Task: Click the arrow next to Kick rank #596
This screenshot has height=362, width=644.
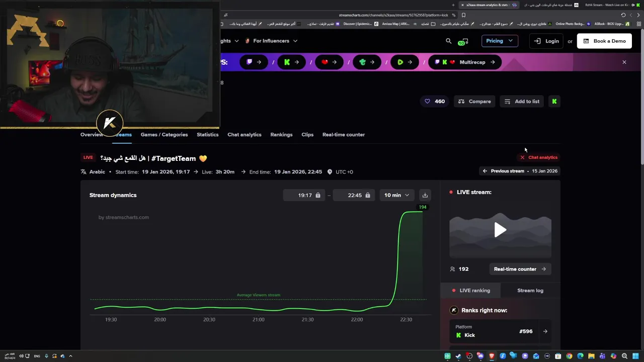Action: (x=545, y=331)
